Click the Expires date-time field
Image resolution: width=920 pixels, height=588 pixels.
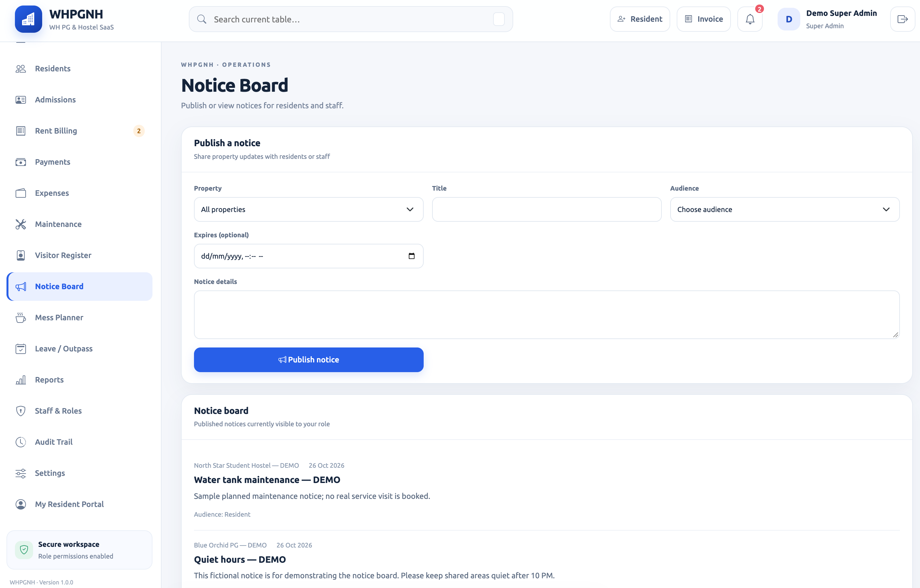coord(308,256)
